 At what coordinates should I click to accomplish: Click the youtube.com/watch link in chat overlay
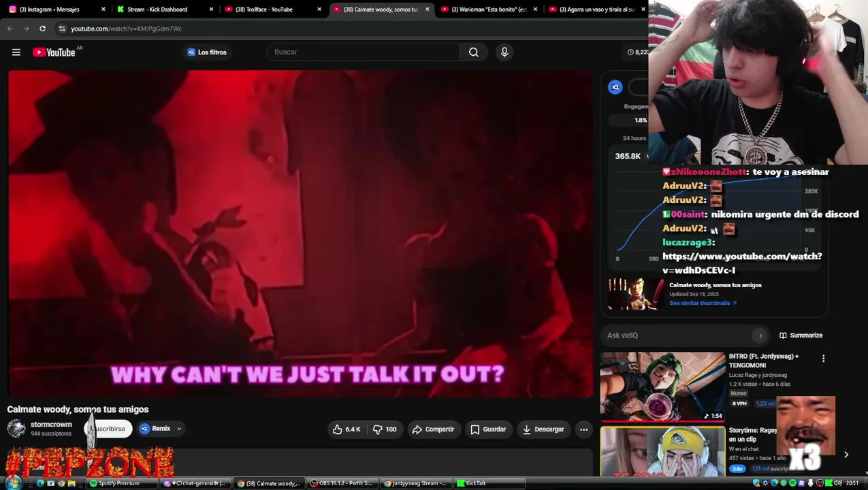click(742, 263)
